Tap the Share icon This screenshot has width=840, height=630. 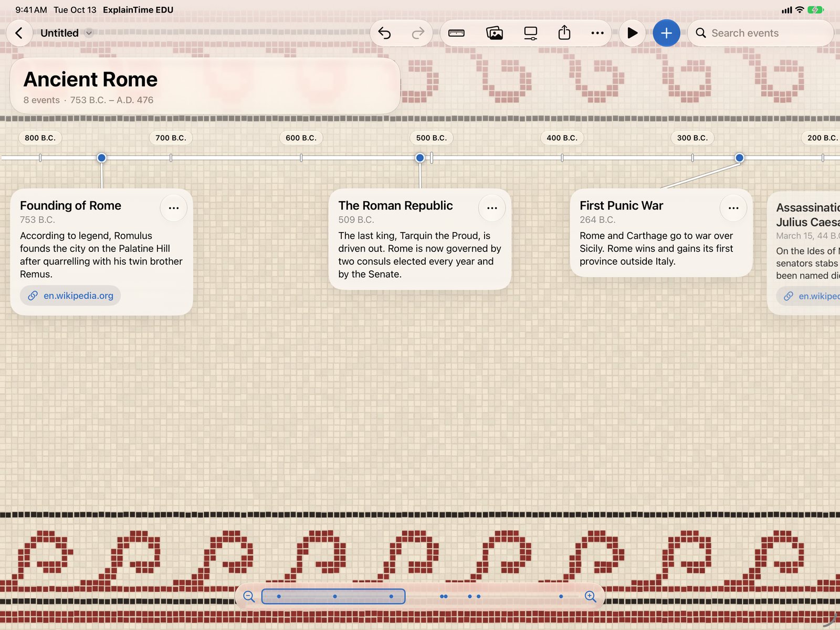point(564,33)
